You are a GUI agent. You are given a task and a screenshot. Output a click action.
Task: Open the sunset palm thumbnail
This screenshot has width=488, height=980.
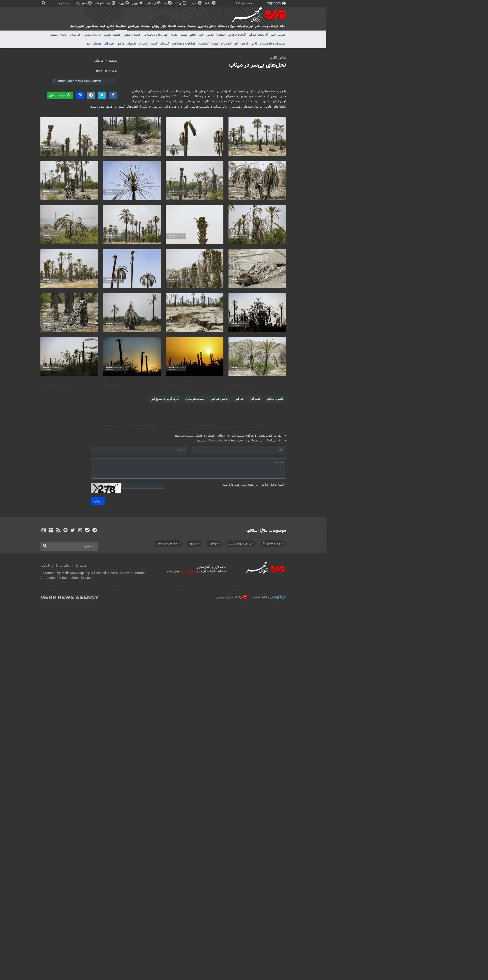click(194, 356)
